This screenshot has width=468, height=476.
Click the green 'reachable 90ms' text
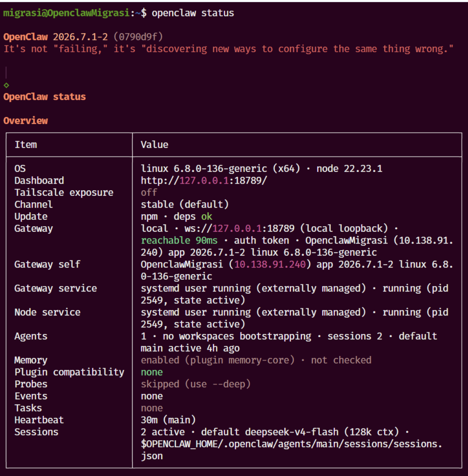(x=179, y=241)
